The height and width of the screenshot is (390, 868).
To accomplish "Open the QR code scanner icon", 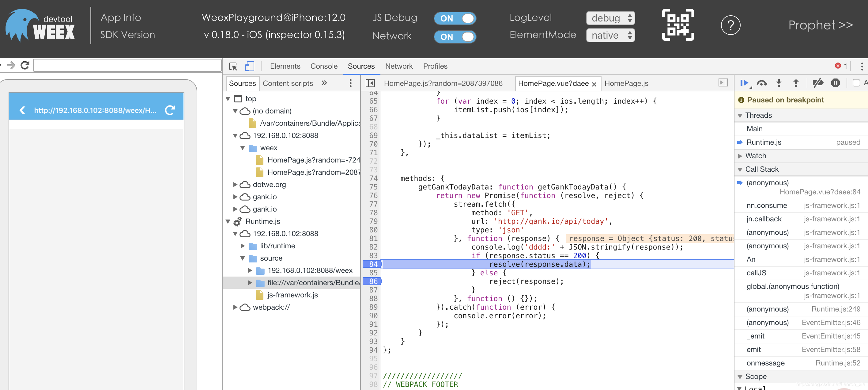I will point(677,25).
